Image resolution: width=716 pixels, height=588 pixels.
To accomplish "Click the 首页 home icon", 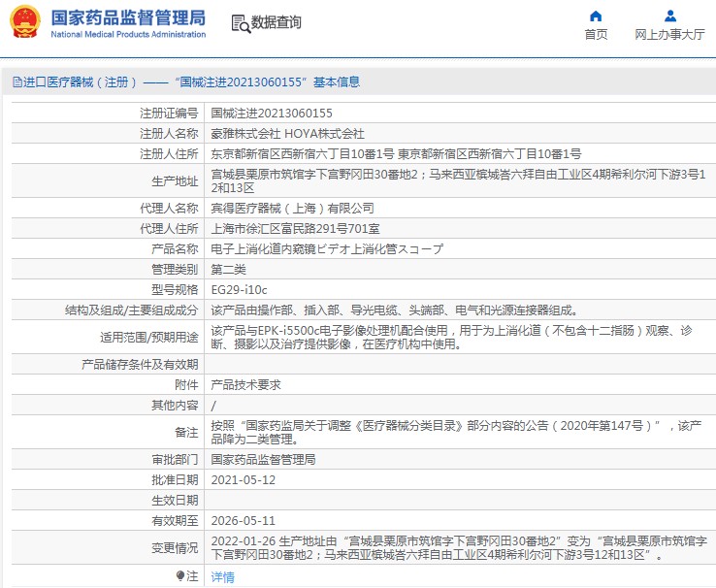I will (x=596, y=16).
